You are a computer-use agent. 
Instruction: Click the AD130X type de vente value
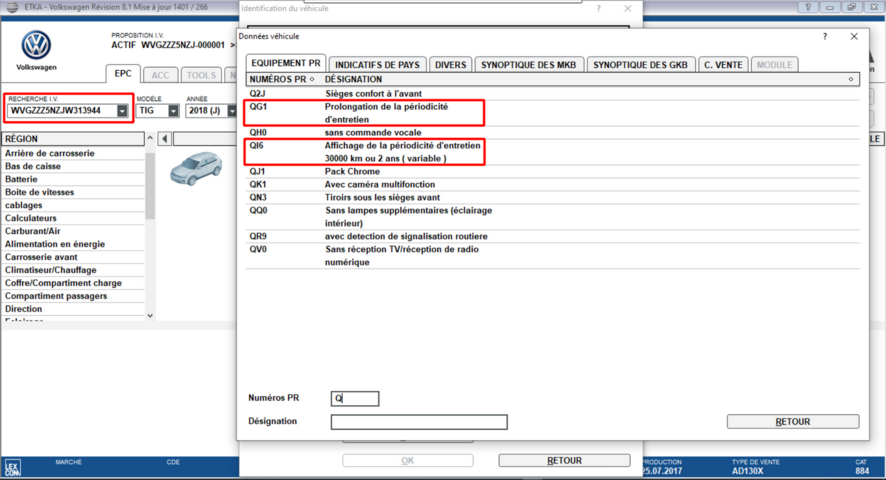(748, 471)
